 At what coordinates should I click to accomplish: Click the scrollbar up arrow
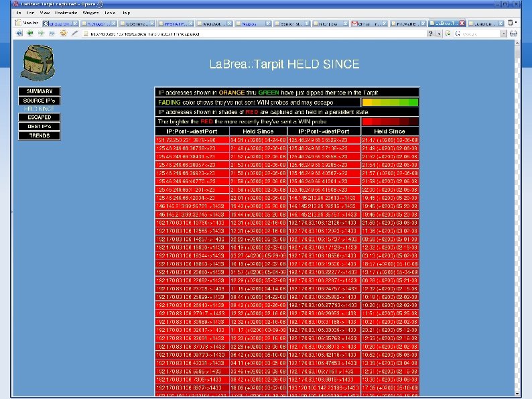pos(517,43)
